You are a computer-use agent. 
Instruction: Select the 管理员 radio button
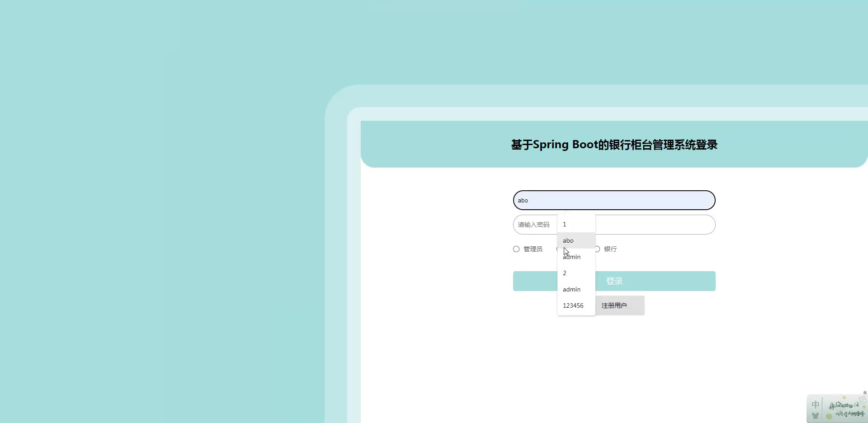(516, 249)
